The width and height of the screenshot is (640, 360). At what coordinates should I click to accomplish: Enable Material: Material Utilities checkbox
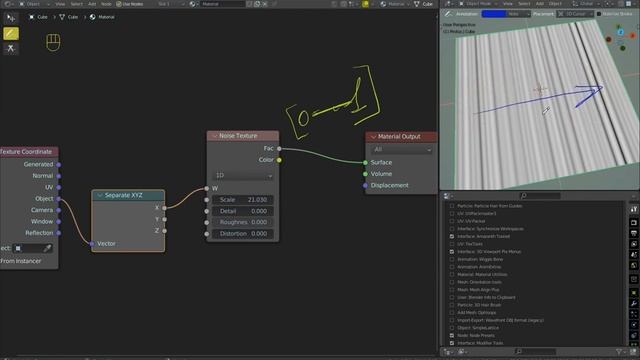click(451, 275)
